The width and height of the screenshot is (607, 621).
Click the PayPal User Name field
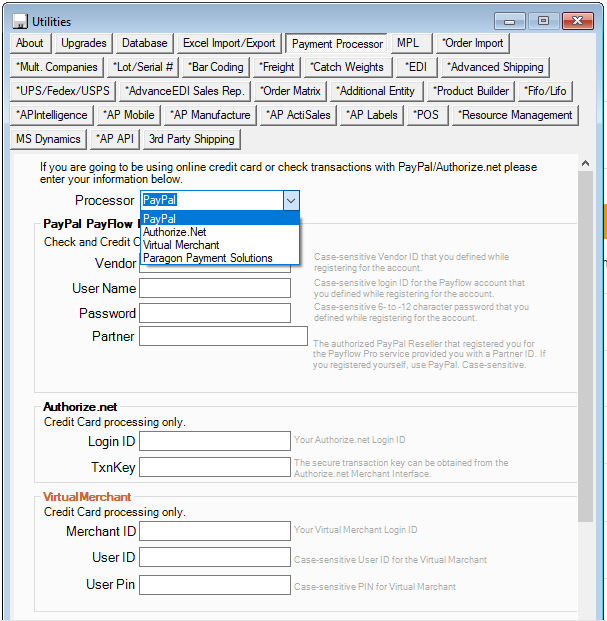tap(214, 289)
